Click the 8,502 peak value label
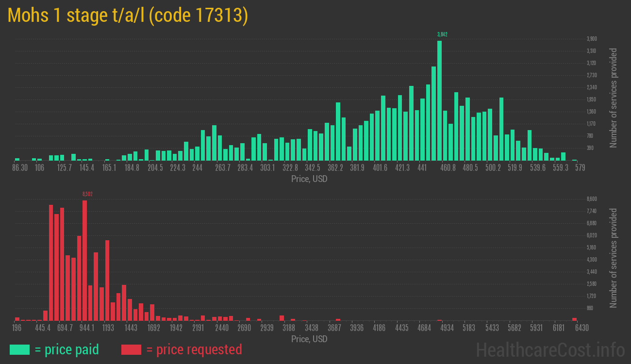The width and height of the screenshot is (631, 364). [x=87, y=194]
